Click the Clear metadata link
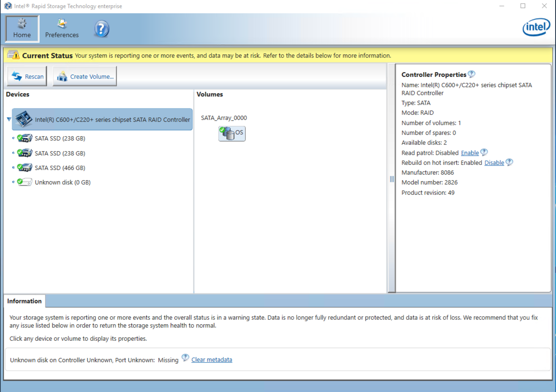556x392 pixels. (x=212, y=360)
